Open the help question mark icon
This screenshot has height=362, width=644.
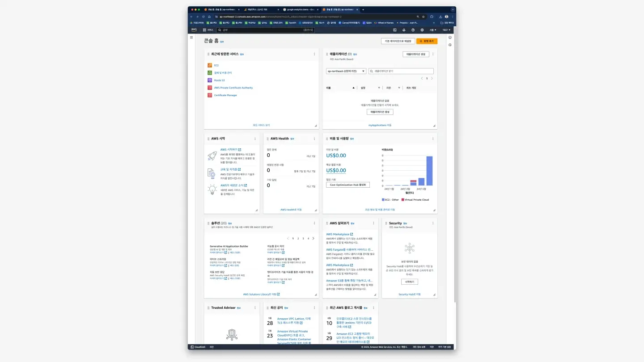coord(413,30)
